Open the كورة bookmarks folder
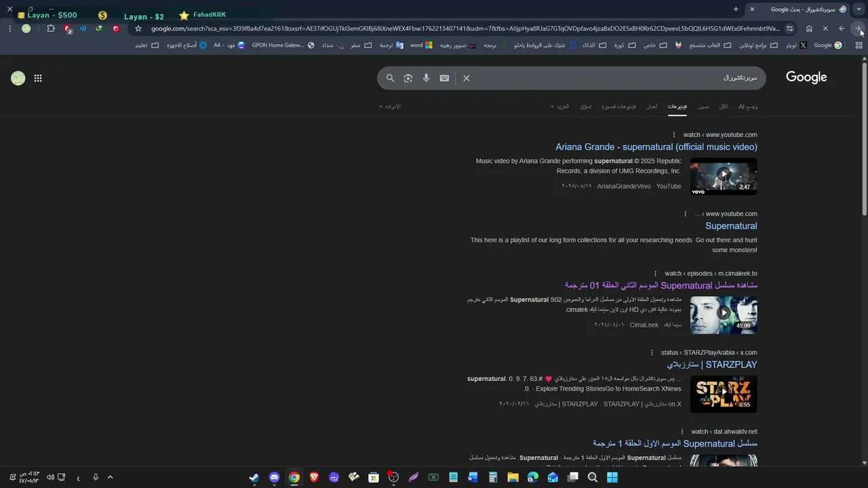Image resolution: width=868 pixels, height=488 pixels. (625, 45)
